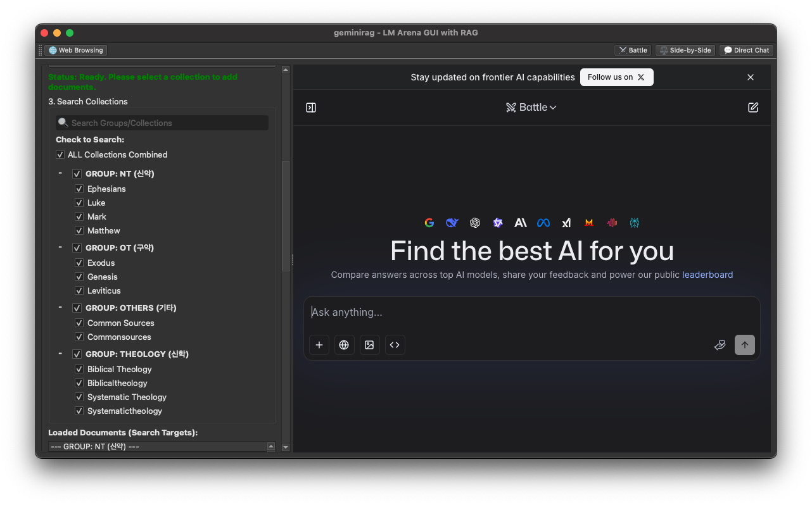Image resolution: width=812 pixels, height=505 pixels.
Task: Open the Battle mode dropdown
Action: tap(531, 108)
